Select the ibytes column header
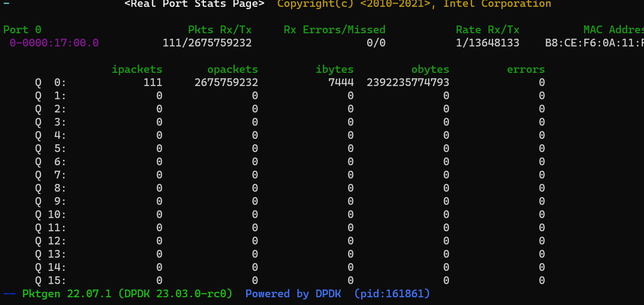 335,69
